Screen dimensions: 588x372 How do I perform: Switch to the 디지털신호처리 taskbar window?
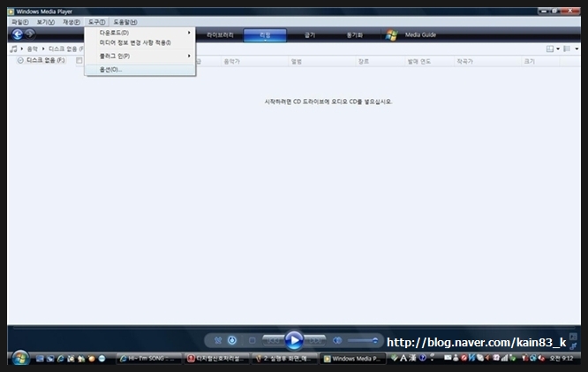[x=217, y=359]
